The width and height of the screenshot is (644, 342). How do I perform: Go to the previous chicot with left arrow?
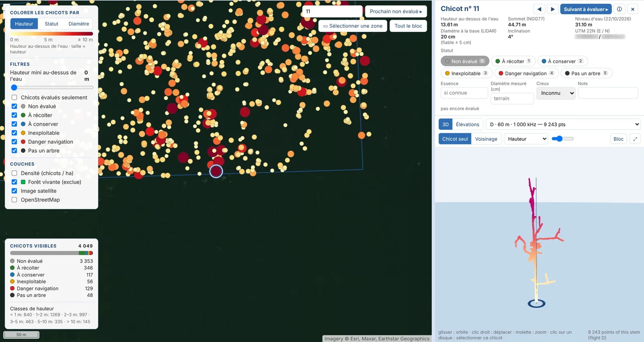[x=539, y=9]
